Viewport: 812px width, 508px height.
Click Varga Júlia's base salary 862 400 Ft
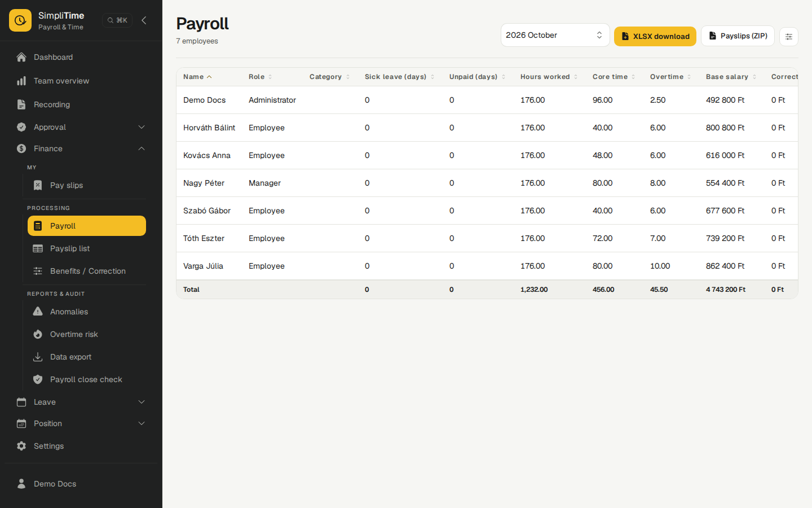pyautogui.click(x=725, y=266)
